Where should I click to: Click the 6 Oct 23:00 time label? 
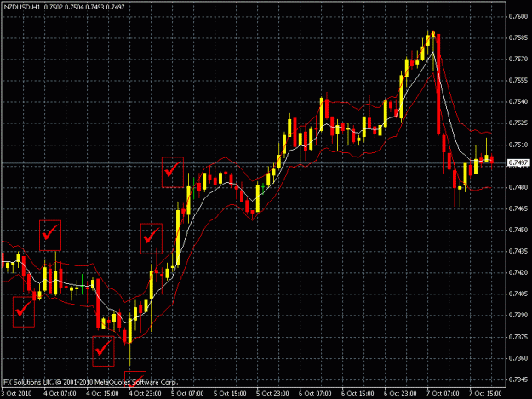coord(400,394)
